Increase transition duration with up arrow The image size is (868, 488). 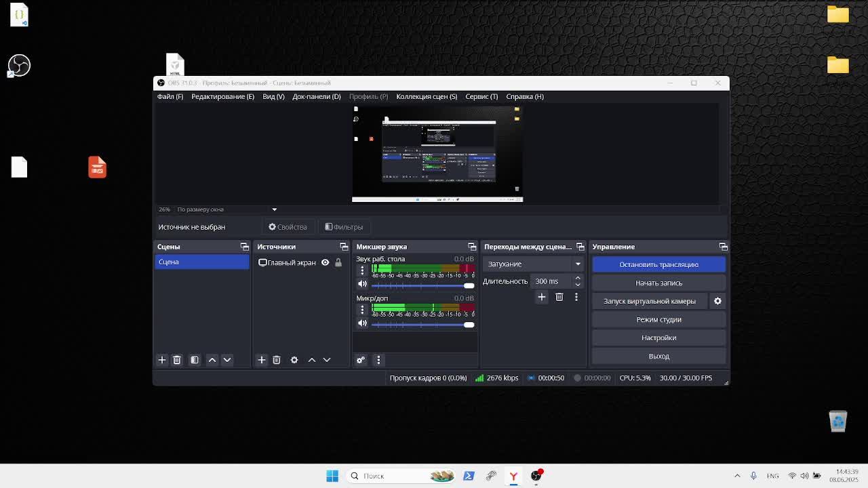(x=578, y=278)
